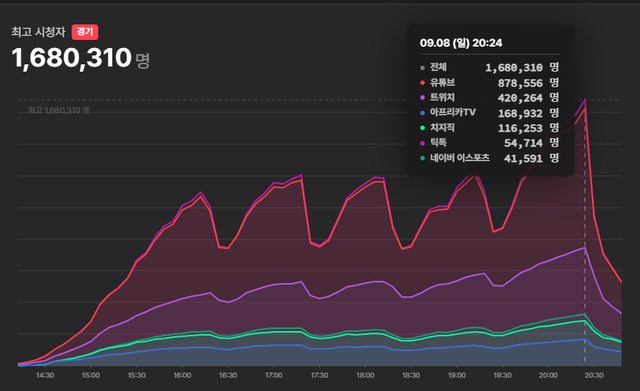640x391 pixels.
Task: Click the 최고 1,680,310 명 gridline label
Action: point(59,110)
